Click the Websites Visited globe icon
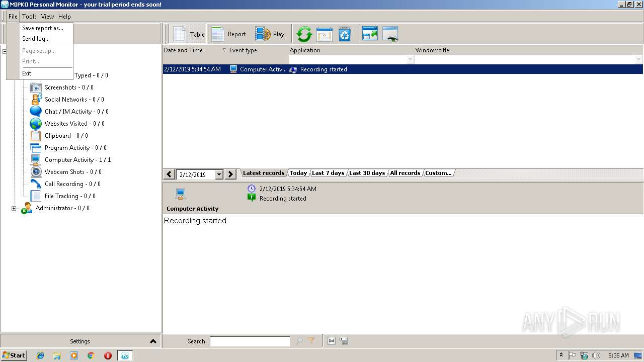Viewport: 644px width, 362px height. (x=36, y=124)
